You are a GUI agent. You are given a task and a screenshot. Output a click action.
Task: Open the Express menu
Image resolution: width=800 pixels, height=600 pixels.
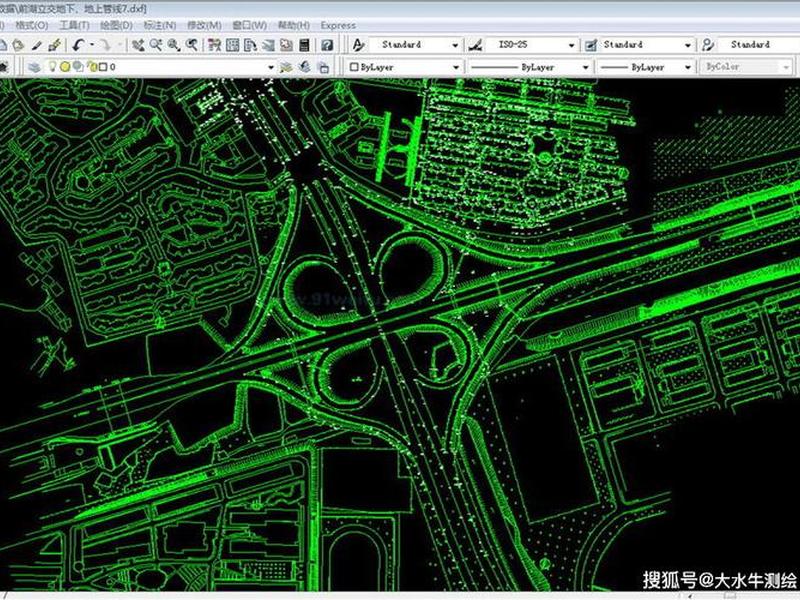[x=338, y=25]
